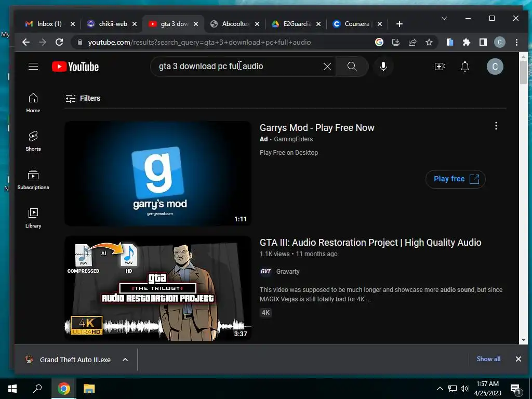The image size is (532, 399).
Task: Open the taskbar clock showing 1:57 AM
Action: click(x=487, y=389)
